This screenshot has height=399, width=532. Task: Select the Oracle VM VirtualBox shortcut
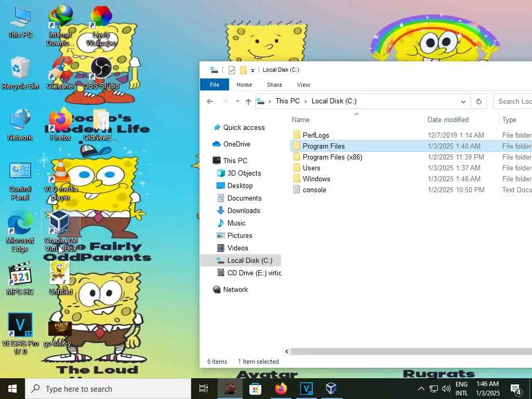click(x=60, y=232)
